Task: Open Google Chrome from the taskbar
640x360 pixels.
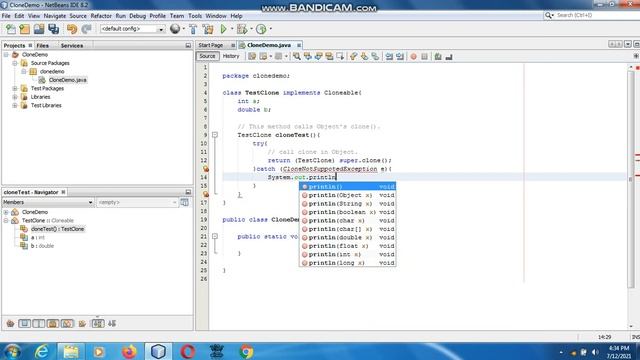Action: 246,351
